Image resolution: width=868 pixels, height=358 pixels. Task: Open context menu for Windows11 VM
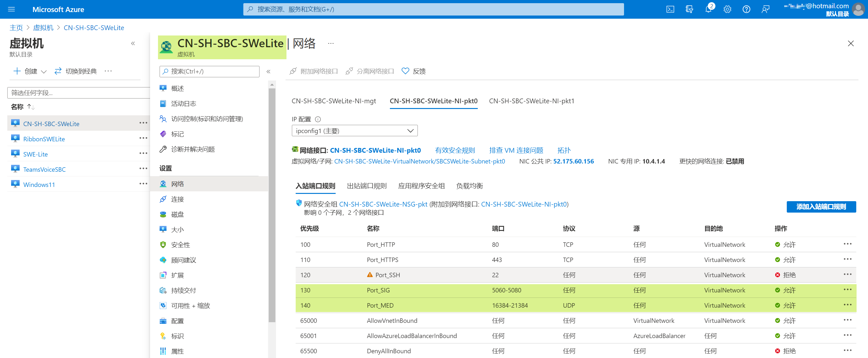point(143,184)
